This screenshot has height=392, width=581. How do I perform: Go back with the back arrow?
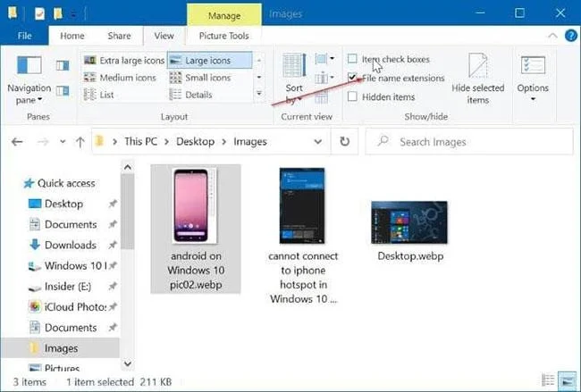coord(17,142)
